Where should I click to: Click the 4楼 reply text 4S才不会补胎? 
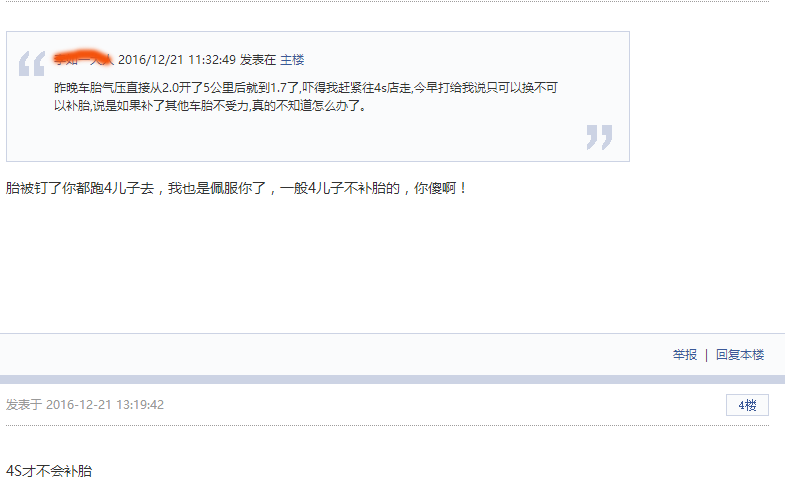click(49, 471)
